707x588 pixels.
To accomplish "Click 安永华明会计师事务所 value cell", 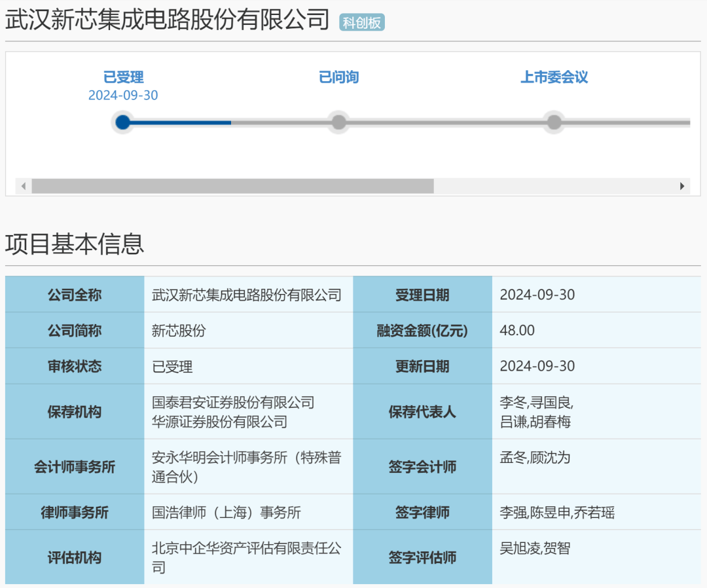I will (x=249, y=466).
